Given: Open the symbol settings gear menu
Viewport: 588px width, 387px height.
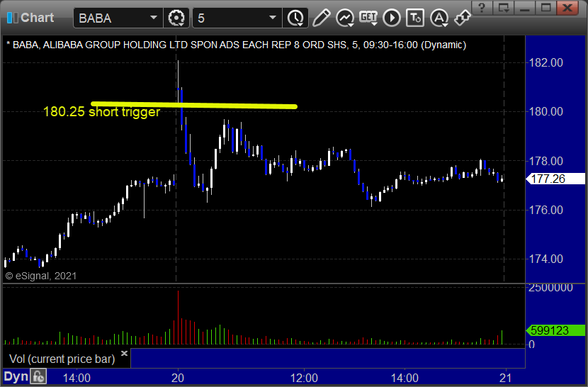Looking at the screenshot, I should (x=176, y=18).
